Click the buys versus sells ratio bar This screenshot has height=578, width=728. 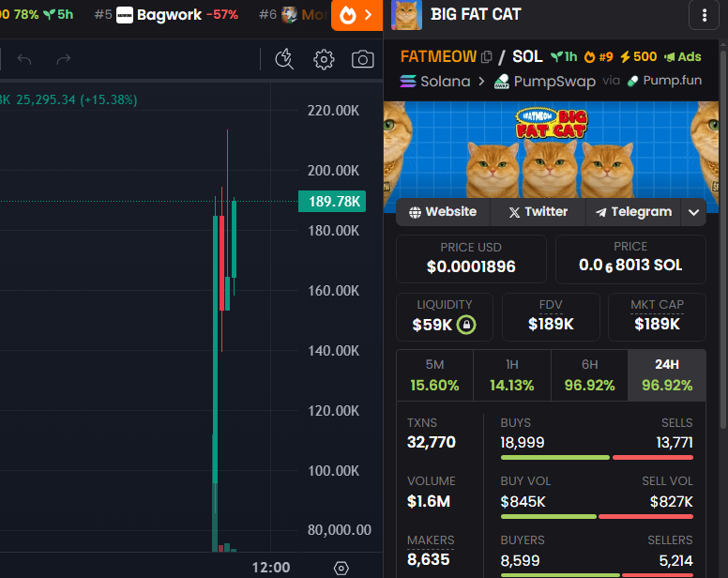coord(597,458)
